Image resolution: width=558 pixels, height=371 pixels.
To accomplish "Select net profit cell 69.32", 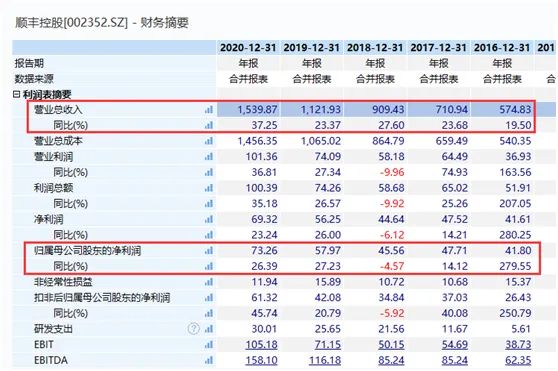I will coord(264,219).
